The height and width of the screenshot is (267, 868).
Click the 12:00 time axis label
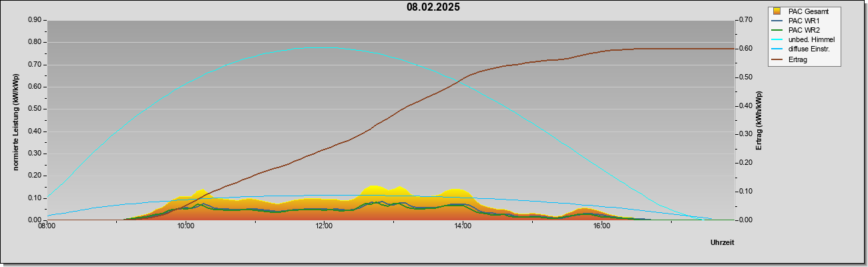324,226
